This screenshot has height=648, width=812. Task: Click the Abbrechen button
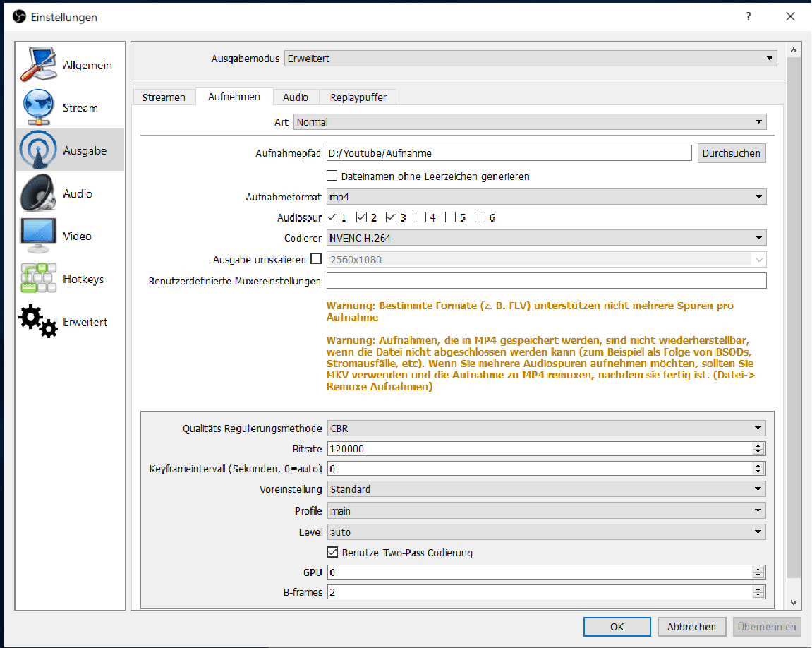(691, 627)
